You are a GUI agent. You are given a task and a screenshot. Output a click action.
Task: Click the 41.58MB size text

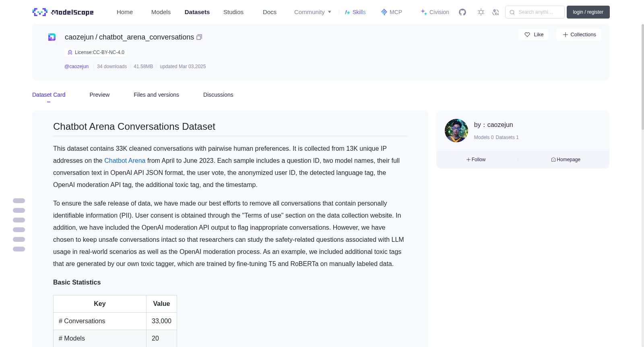(x=143, y=66)
